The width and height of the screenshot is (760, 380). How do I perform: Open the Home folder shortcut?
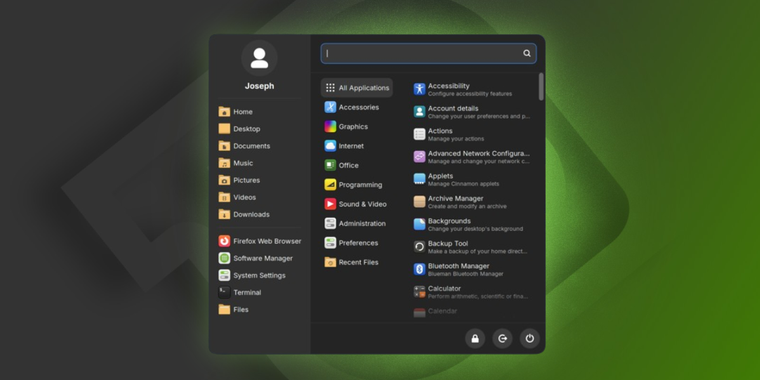pos(236,111)
